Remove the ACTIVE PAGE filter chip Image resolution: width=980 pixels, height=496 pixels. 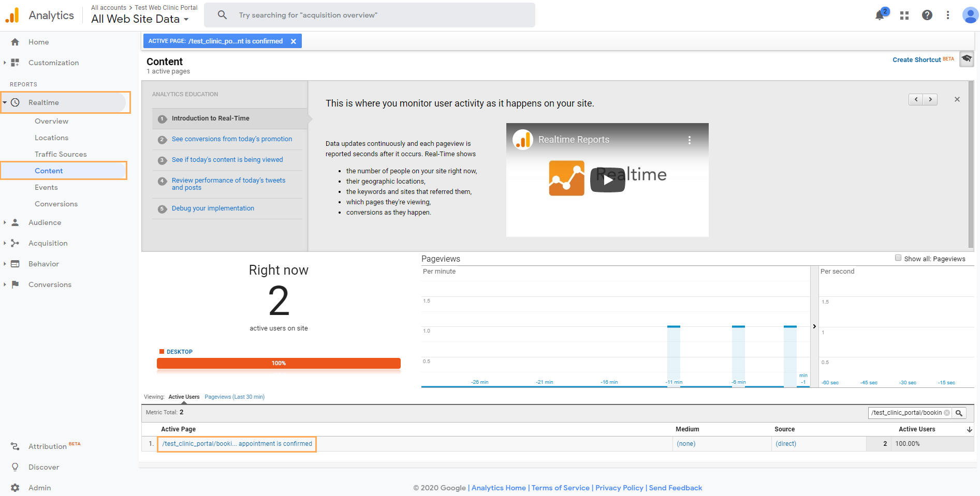[x=294, y=41]
